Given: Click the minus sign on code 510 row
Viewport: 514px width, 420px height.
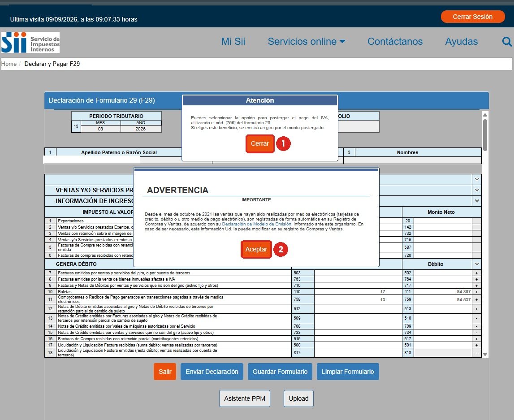Looking at the screenshot, I should (x=477, y=318).
